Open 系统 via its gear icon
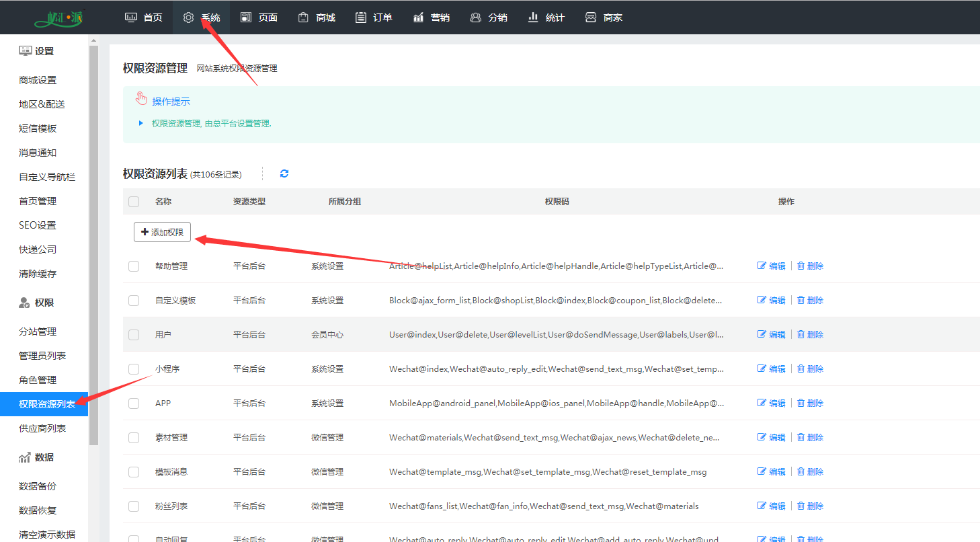980x542 pixels. click(x=189, y=17)
